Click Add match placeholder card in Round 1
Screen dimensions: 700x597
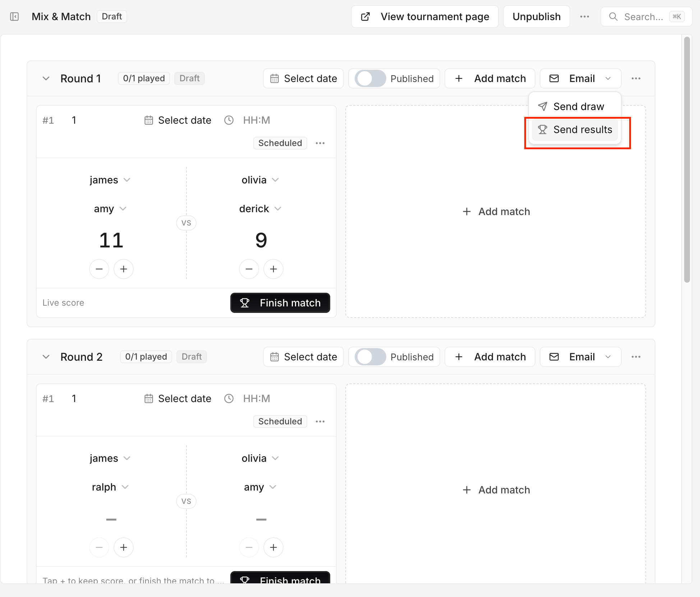(496, 211)
